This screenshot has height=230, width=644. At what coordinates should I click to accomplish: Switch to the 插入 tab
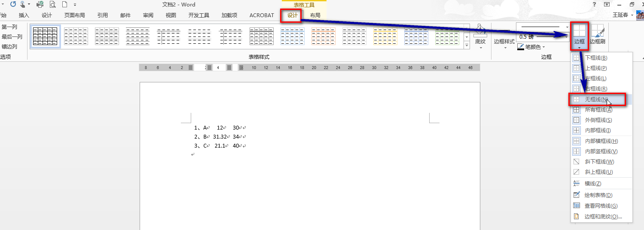(x=24, y=15)
